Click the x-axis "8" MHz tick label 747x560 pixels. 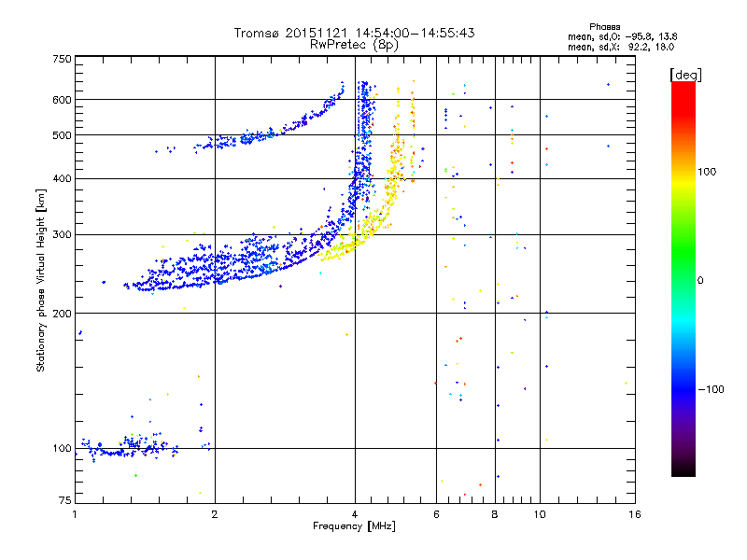[x=495, y=514]
